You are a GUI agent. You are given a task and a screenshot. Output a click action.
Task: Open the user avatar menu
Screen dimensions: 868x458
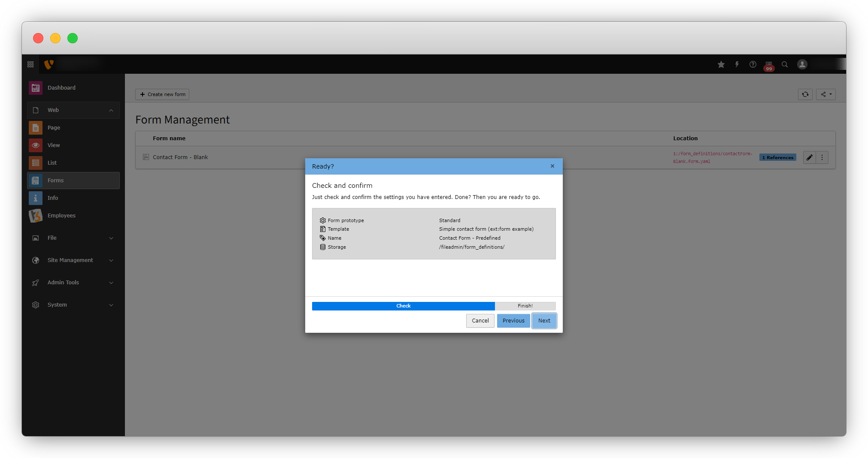pos(802,64)
